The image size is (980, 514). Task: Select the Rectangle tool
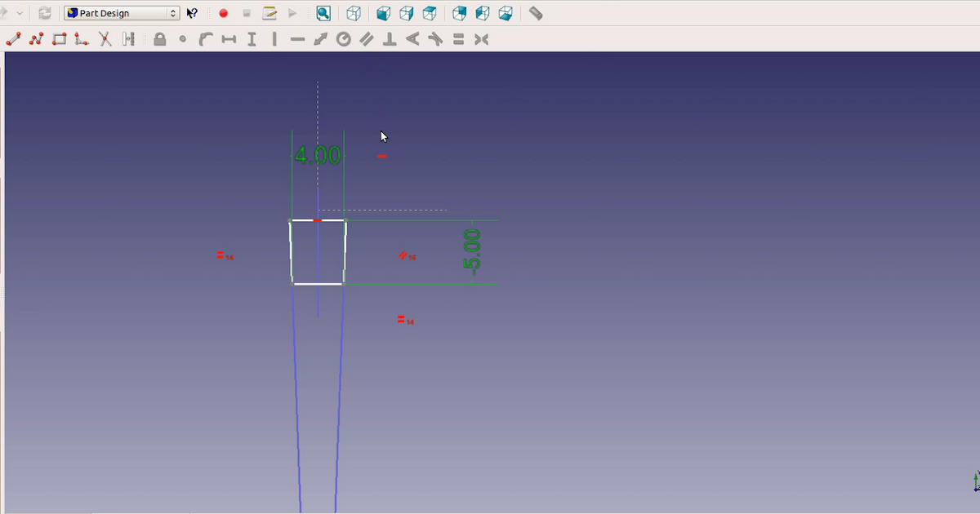[59, 38]
